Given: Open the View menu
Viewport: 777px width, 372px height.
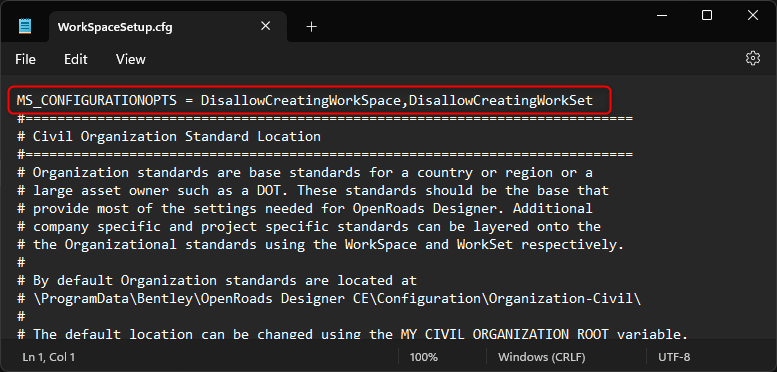Looking at the screenshot, I should [131, 59].
